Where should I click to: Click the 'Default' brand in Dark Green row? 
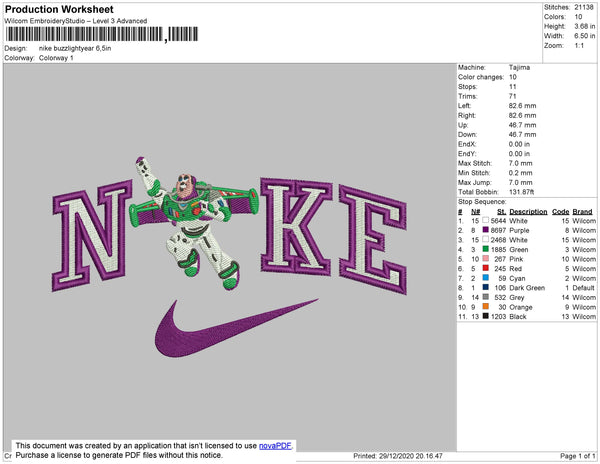(584, 288)
